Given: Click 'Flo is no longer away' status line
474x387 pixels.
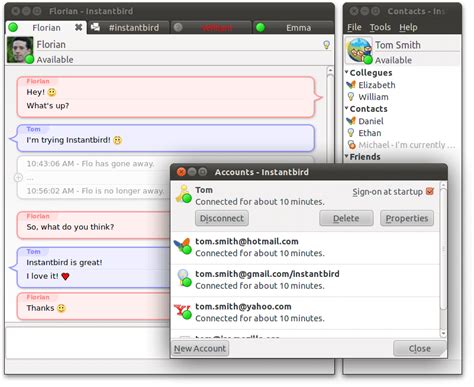Looking at the screenshot, I should pyautogui.click(x=95, y=191).
